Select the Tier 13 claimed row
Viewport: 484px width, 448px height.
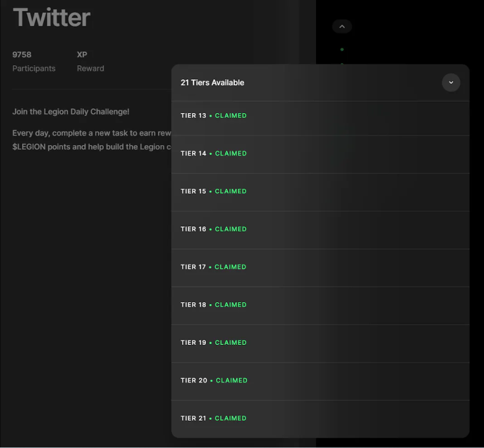click(320, 118)
